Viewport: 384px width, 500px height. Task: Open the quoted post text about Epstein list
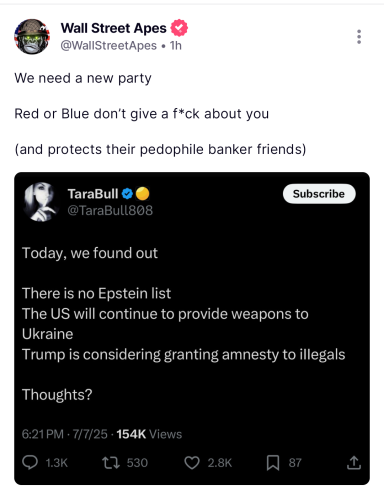[96, 293]
